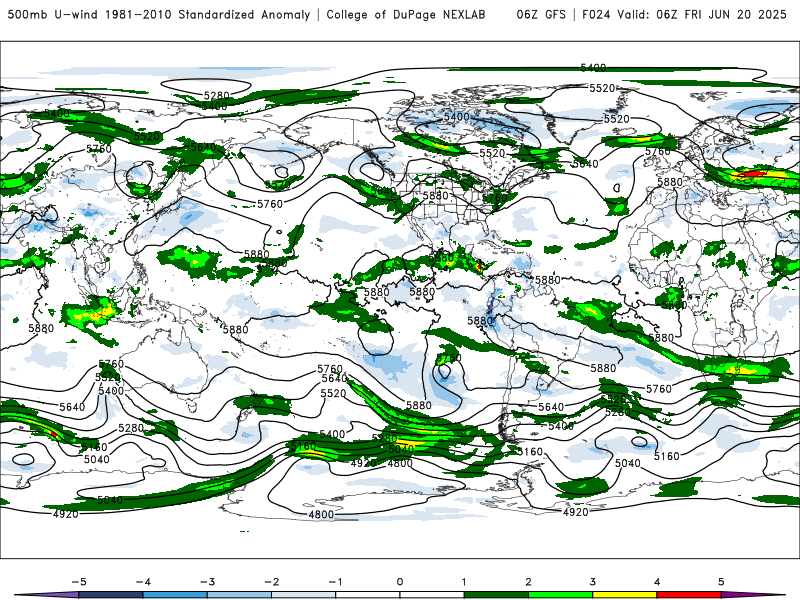Viewport: 800px width, 600px height.
Task: Click the '2' tick label on the color bar
Action: 528,582
